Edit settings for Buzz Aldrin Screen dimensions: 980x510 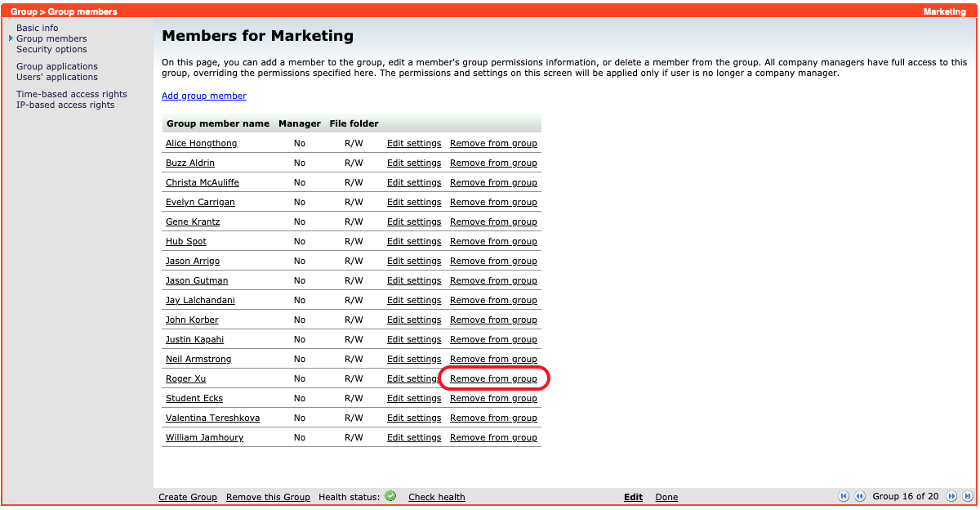[414, 163]
